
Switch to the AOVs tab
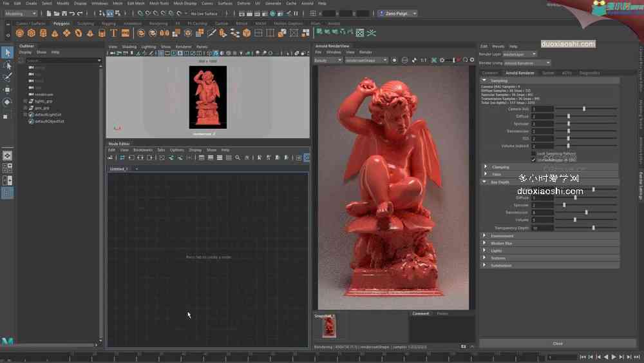click(567, 73)
